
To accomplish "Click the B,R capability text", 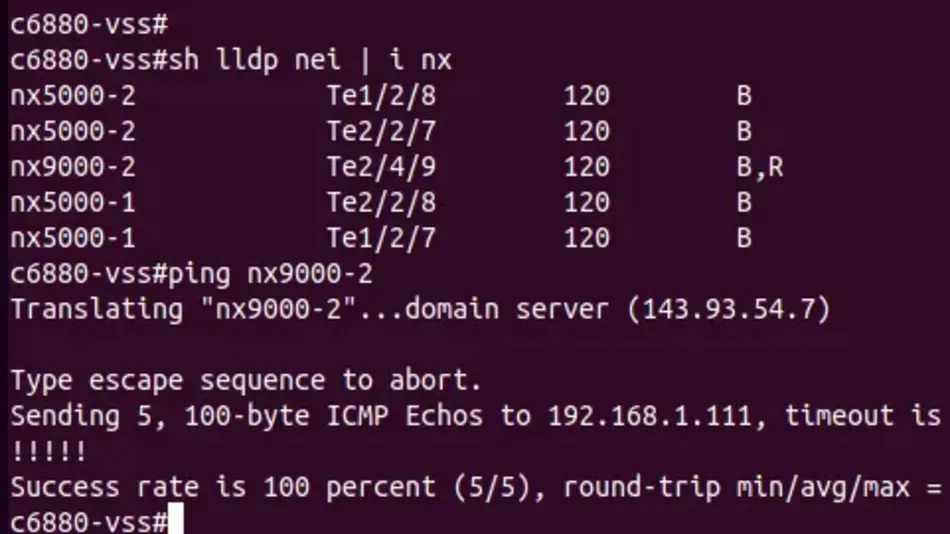I will pos(759,167).
